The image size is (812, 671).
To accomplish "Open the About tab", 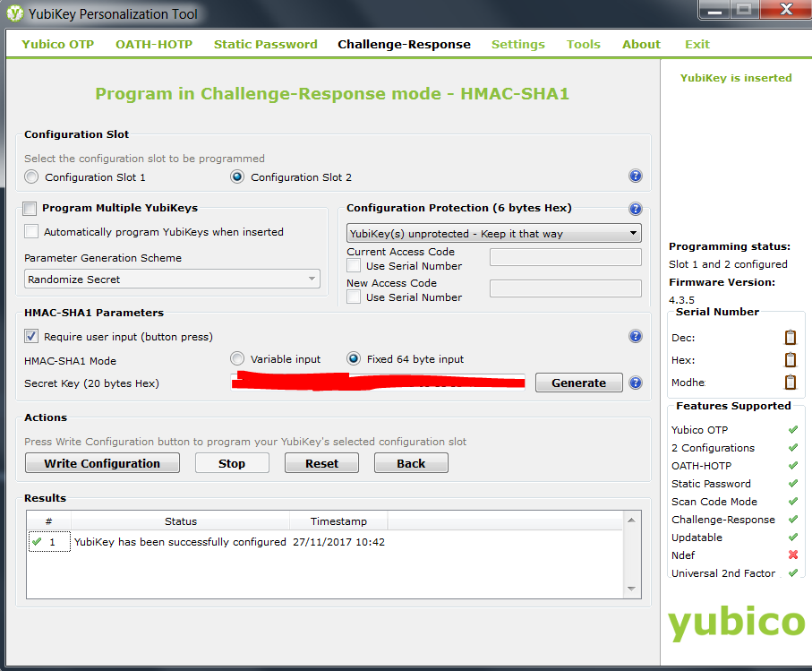I will tap(641, 44).
